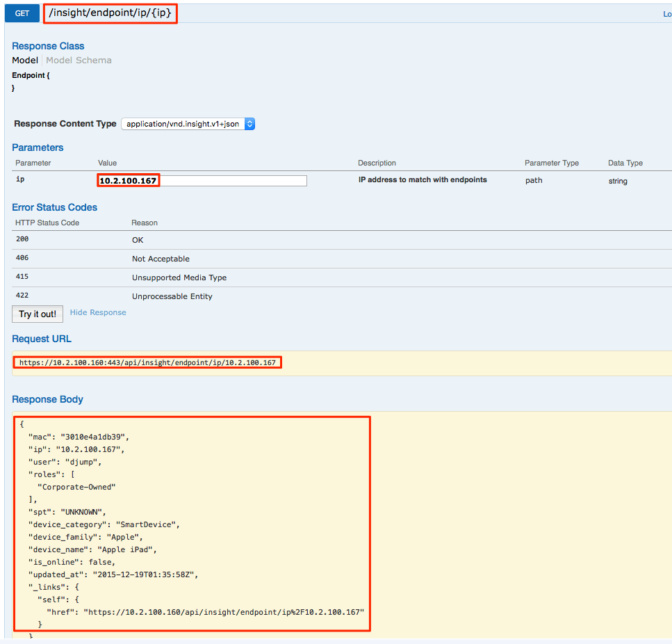Select the device_family Apple line
The height and width of the screenshot is (644, 672).
[x=85, y=537]
